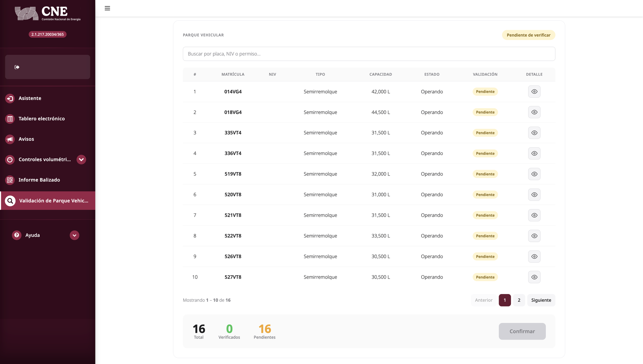The height and width of the screenshot is (364, 643).
Task: Click the Informe Balizado QR icon
Action: pyautogui.click(x=10, y=180)
